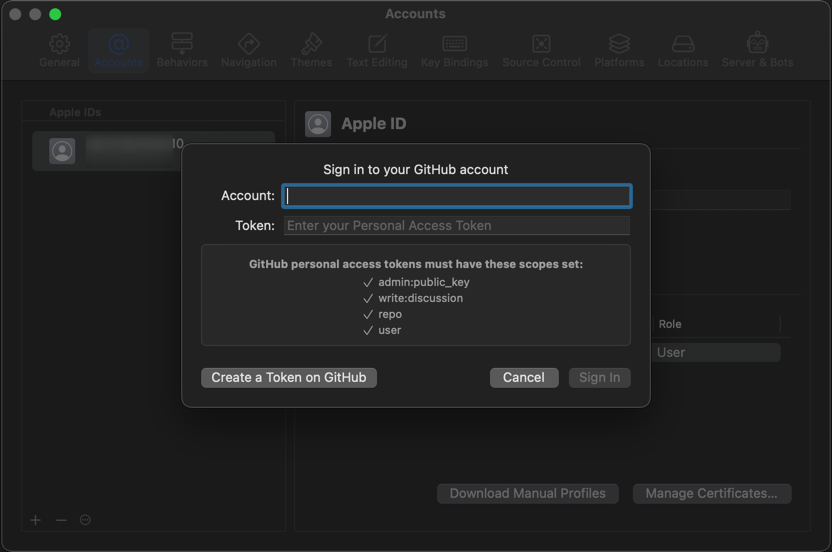832x552 pixels.
Task: Open the General preferences tab
Action: tap(59, 50)
